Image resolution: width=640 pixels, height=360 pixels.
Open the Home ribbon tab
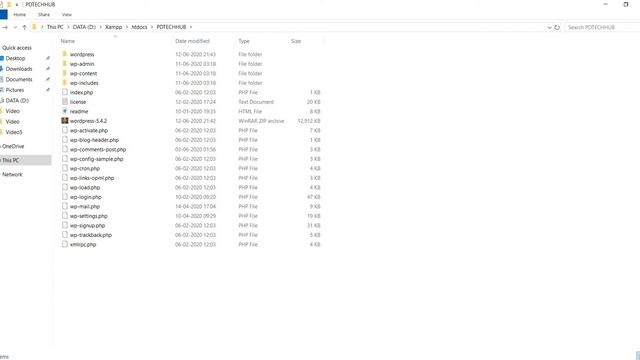19,15
